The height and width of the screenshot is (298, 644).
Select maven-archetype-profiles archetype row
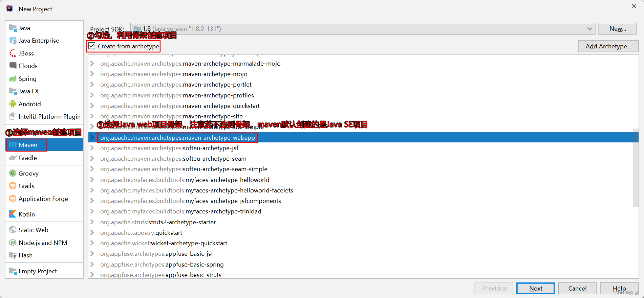point(361,95)
